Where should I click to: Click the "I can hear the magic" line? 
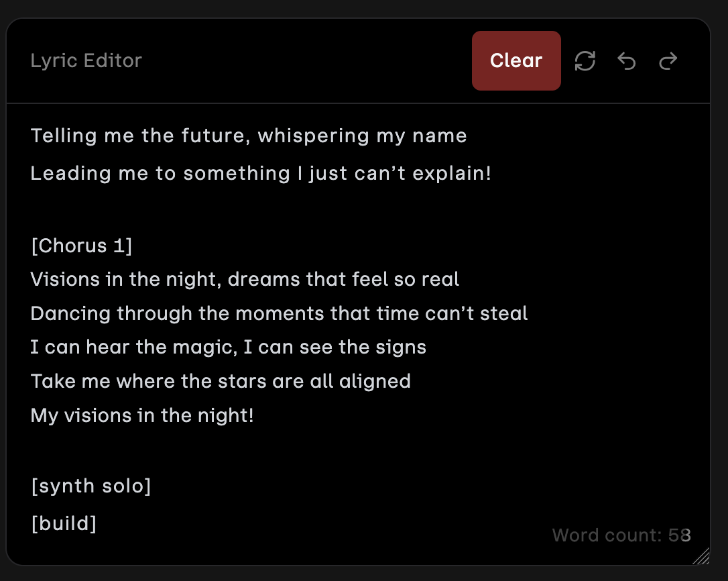(228, 348)
